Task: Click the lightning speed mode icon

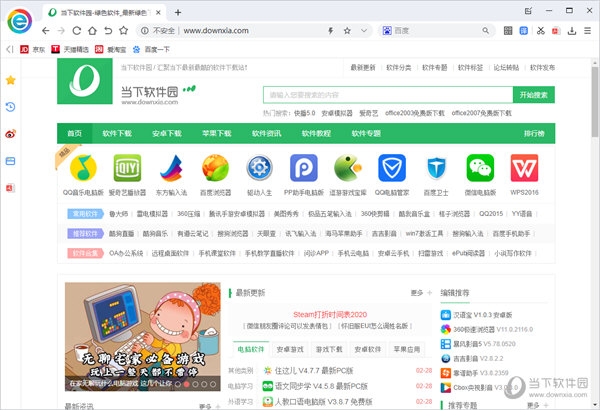Action: (x=331, y=31)
